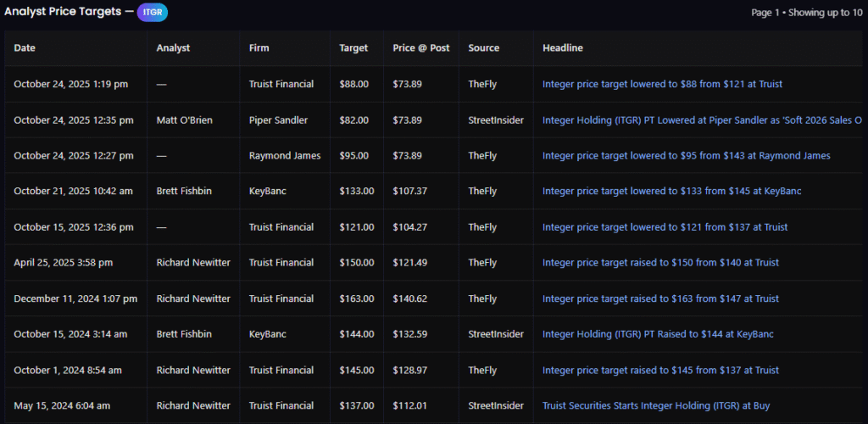Click the Firm column header
This screenshot has width=868, height=424.
[x=259, y=48]
